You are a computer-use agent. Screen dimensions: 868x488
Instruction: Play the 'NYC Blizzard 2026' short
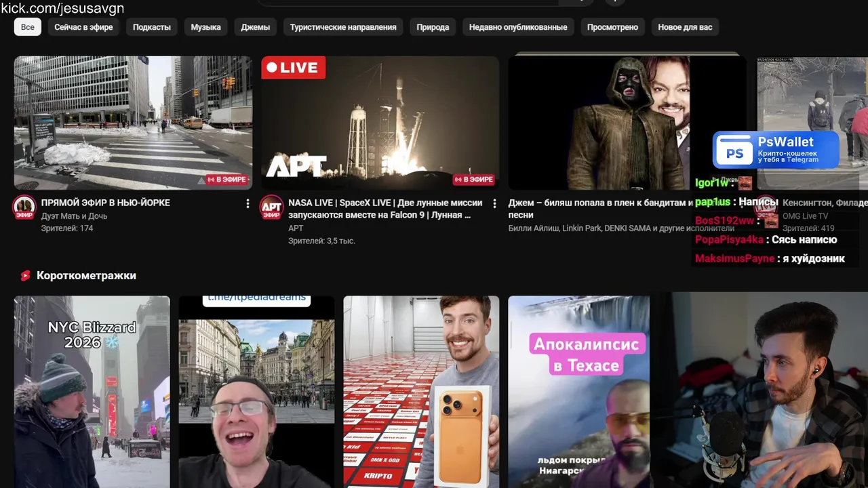[92, 392]
